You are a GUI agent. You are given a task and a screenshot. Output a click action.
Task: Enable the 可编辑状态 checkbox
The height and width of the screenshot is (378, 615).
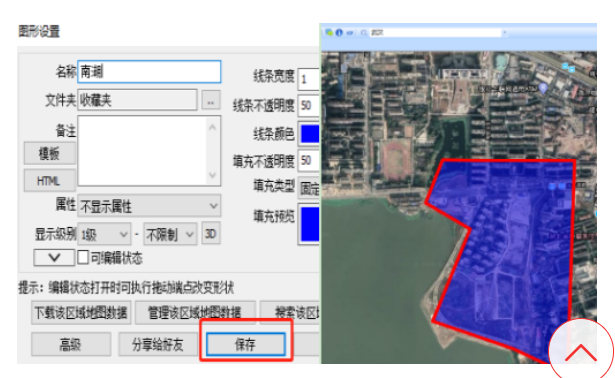point(83,258)
